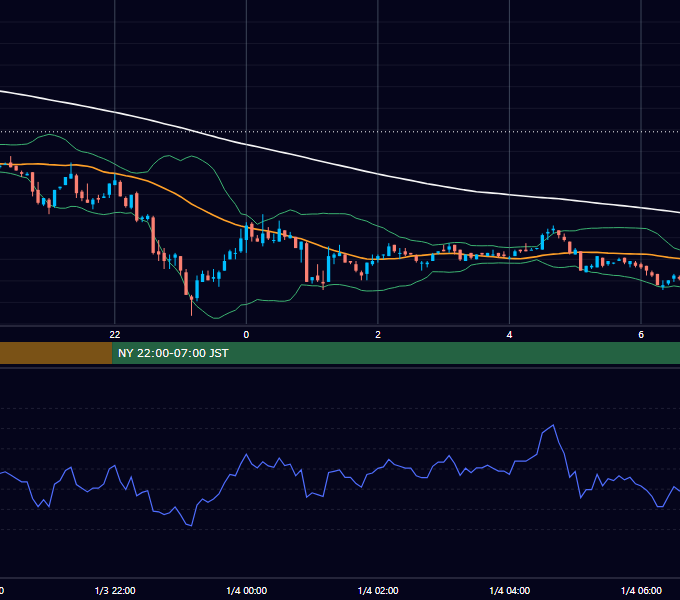
Task: Click the oscillator peak after 04:00
Action: (553, 425)
